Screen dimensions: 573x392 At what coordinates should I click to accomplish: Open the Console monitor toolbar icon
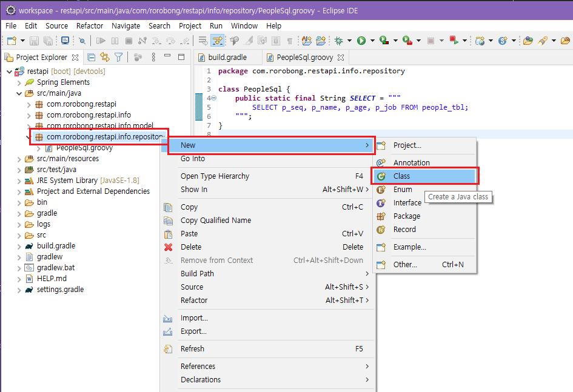point(65,41)
